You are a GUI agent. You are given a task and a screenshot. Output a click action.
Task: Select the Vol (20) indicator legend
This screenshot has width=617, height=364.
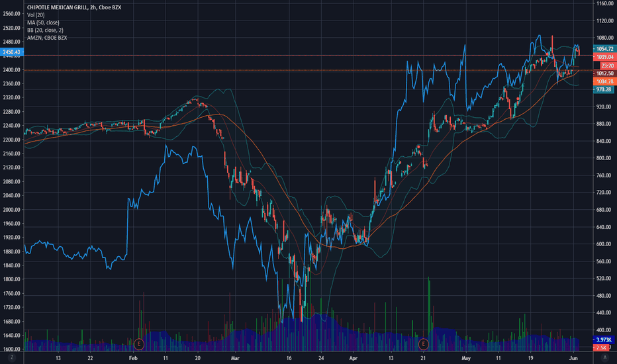[36, 15]
